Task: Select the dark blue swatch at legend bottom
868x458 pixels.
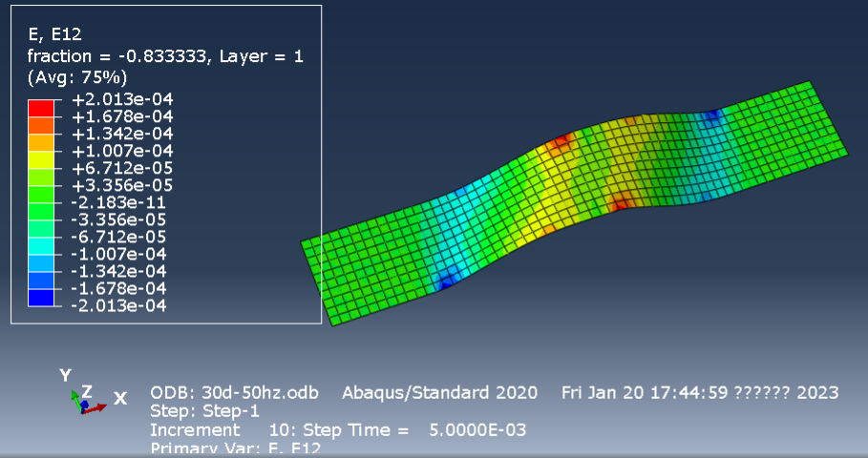Action: [41, 297]
